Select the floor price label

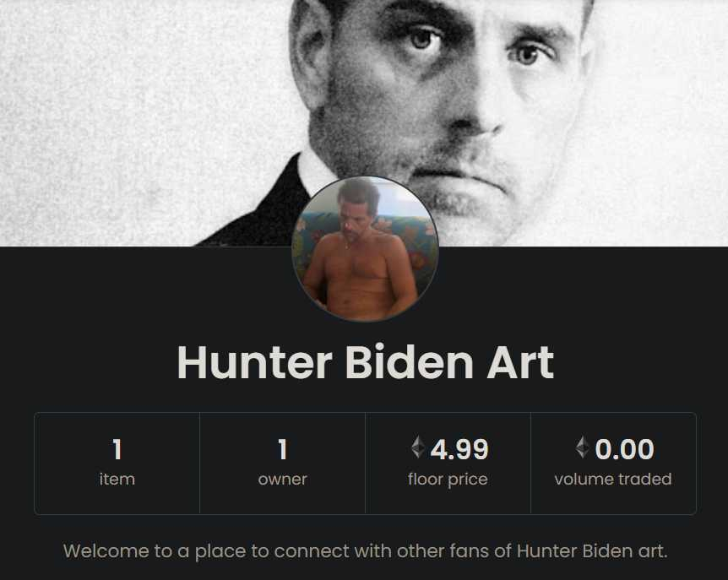click(448, 480)
